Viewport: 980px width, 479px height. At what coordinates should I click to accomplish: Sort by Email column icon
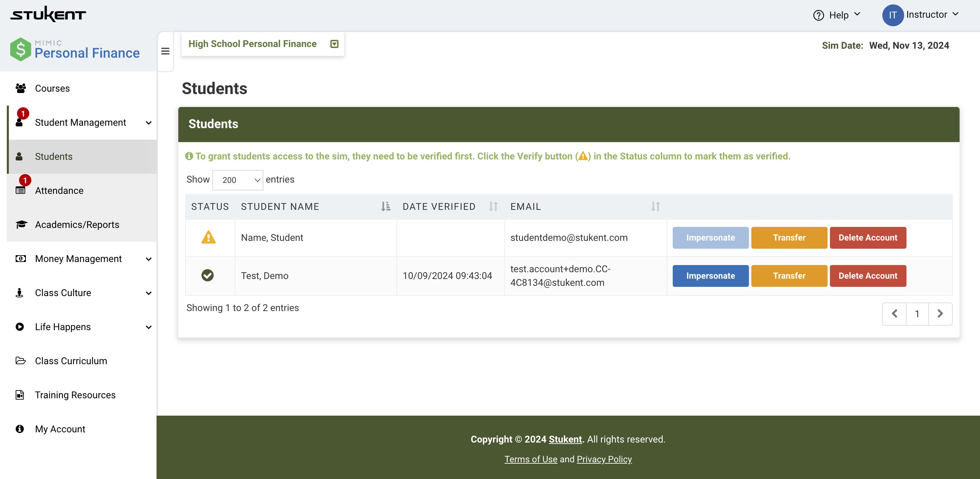point(655,206)
